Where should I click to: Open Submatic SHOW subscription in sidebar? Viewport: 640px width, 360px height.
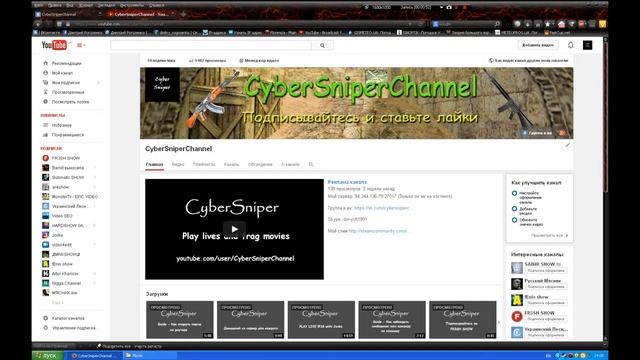[67, 178]
